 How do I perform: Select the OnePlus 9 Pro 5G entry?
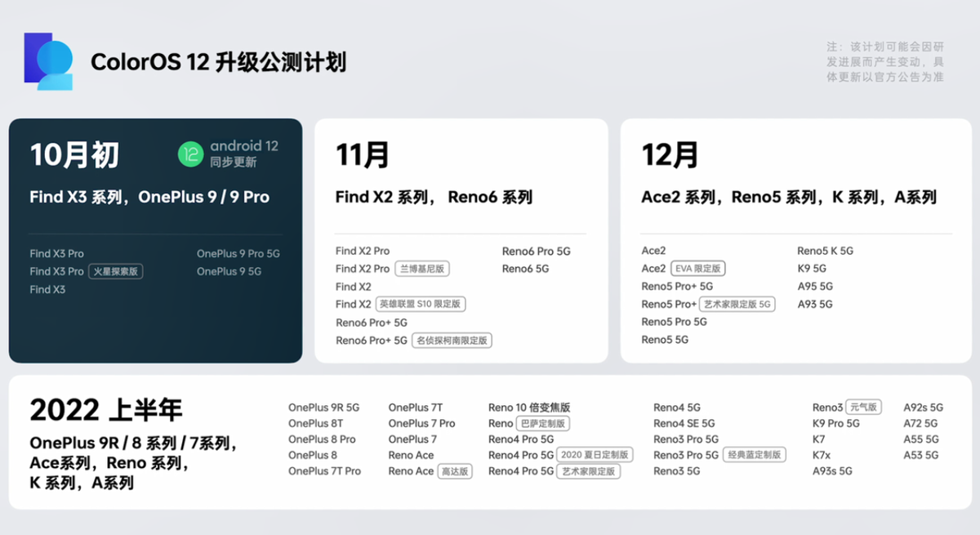tap(238, 253)
